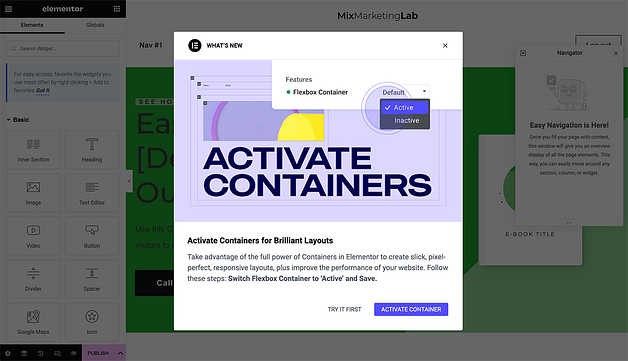Open the widgets grid icon in header
The height and width of the screenshot is (361, 628).
pyautogui.click(x=117, y=9)
